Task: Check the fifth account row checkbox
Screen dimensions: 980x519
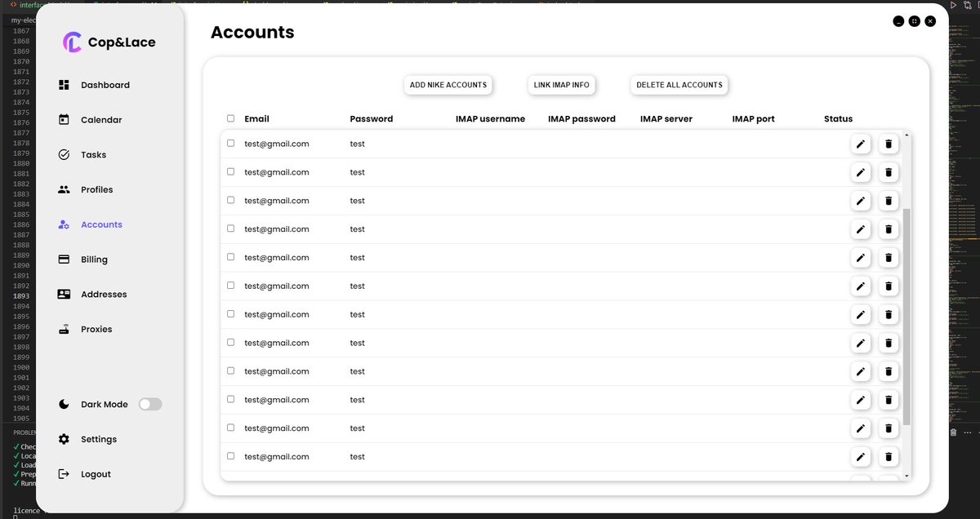Action: (230, 257)
